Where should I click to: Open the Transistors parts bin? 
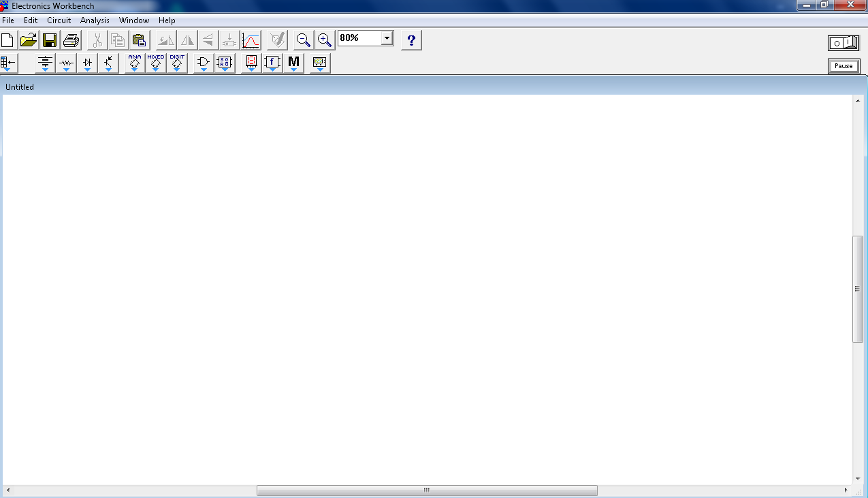(x=108, y=63)
